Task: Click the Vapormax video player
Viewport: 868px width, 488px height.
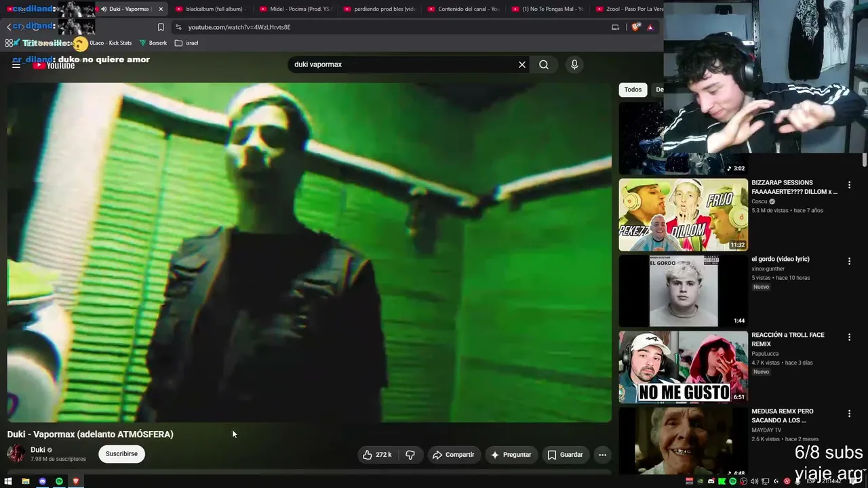Action: [309, 252]
